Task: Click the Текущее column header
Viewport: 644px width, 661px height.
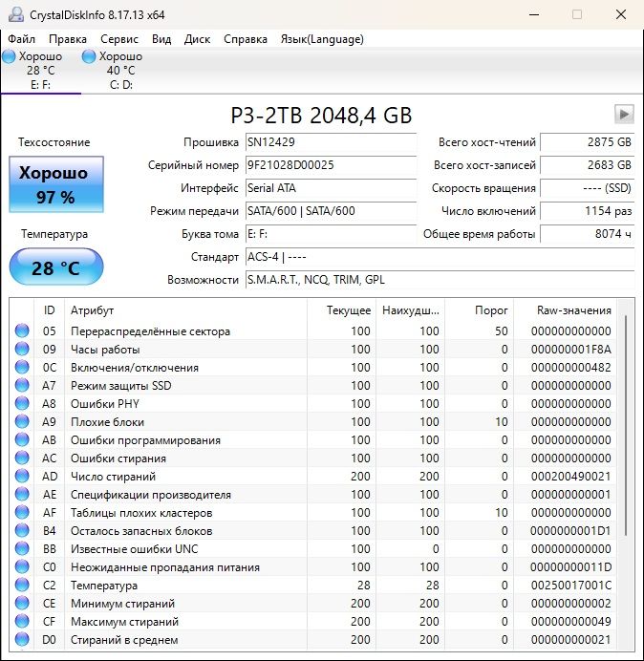Action: point(341,310)
